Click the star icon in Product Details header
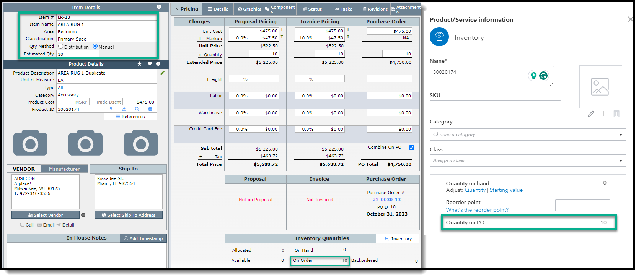644x279 pixels. click(140, 64)
